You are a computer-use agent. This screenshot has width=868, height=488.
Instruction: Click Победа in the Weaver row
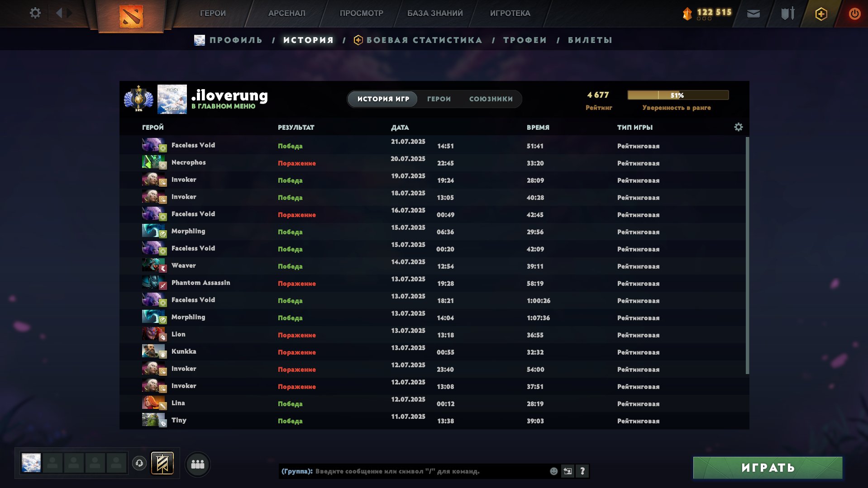(x=290, y=266)
